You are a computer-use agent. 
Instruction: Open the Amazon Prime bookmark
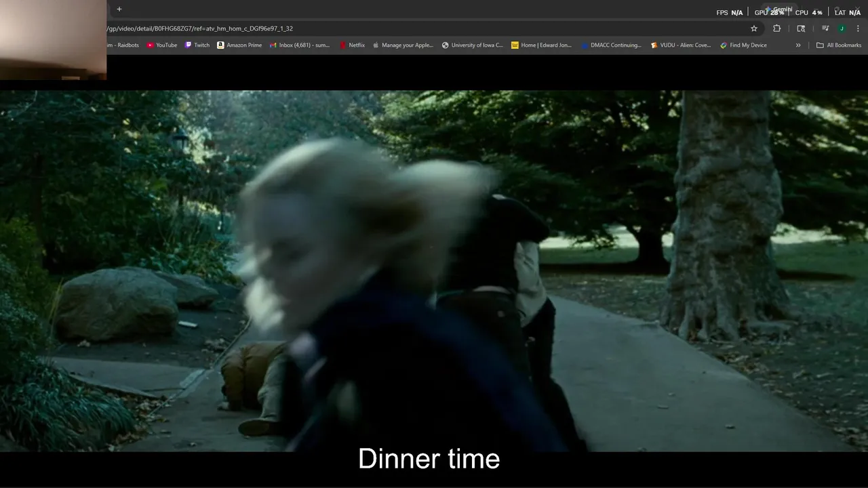[x=239, y=45]
